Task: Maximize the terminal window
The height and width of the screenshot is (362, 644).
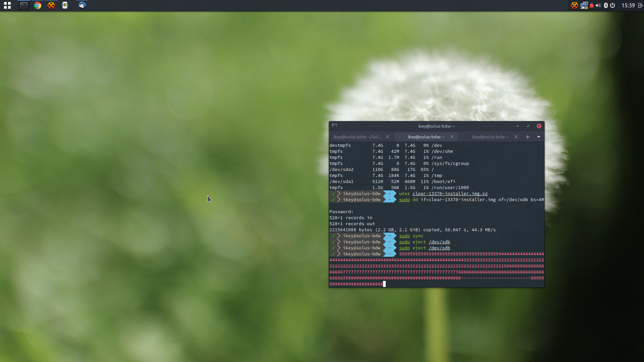Action: pyautogui.click(x=528, y=126)
